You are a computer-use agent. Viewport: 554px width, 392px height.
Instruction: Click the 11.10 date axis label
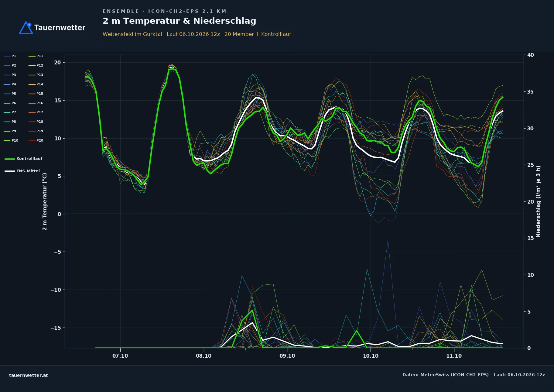pos(454,356)
